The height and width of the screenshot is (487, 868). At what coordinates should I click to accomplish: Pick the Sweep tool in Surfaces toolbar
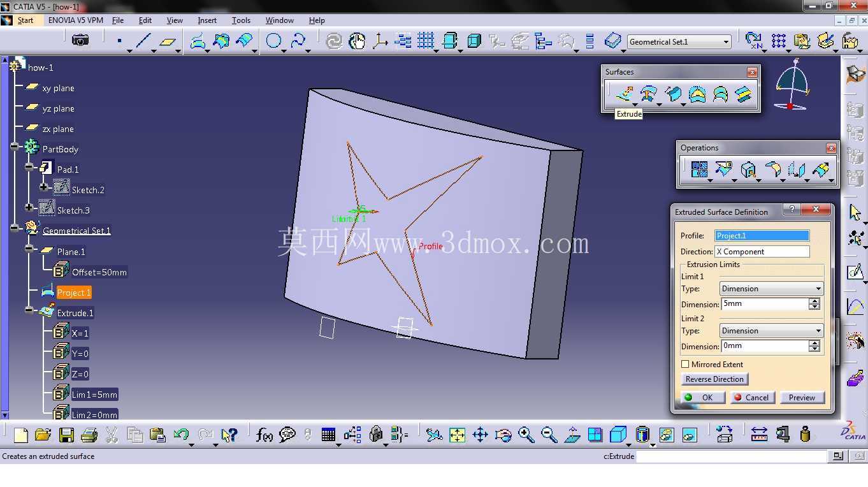pyautogui.click(x=673, y=94)
